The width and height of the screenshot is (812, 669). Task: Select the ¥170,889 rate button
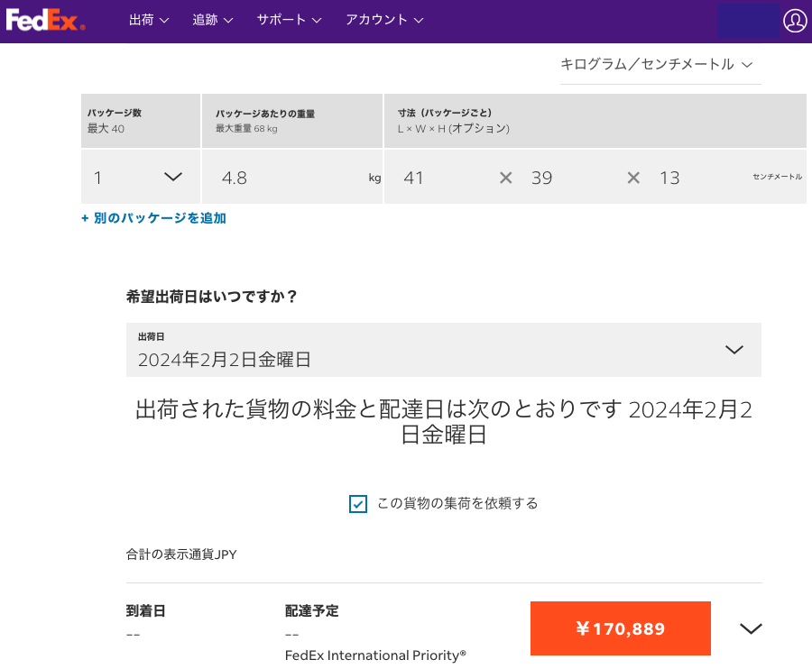pyautogui.click(x=620, y=628)
